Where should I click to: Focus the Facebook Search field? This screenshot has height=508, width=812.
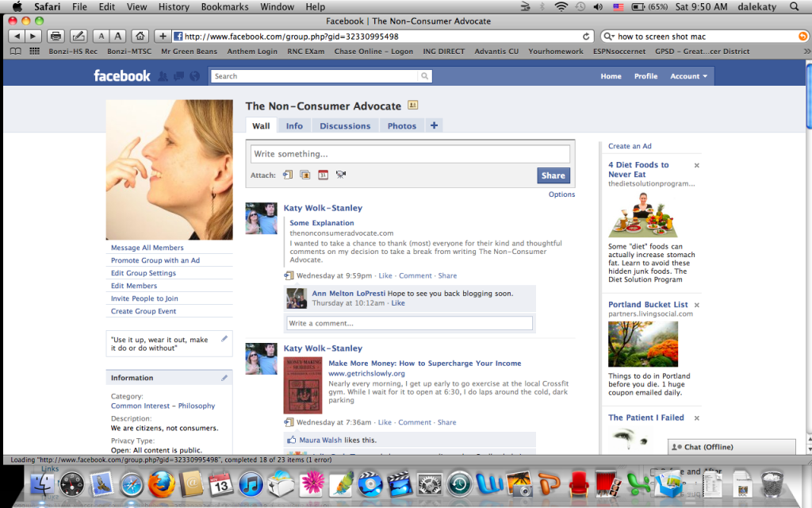[314, 76]
